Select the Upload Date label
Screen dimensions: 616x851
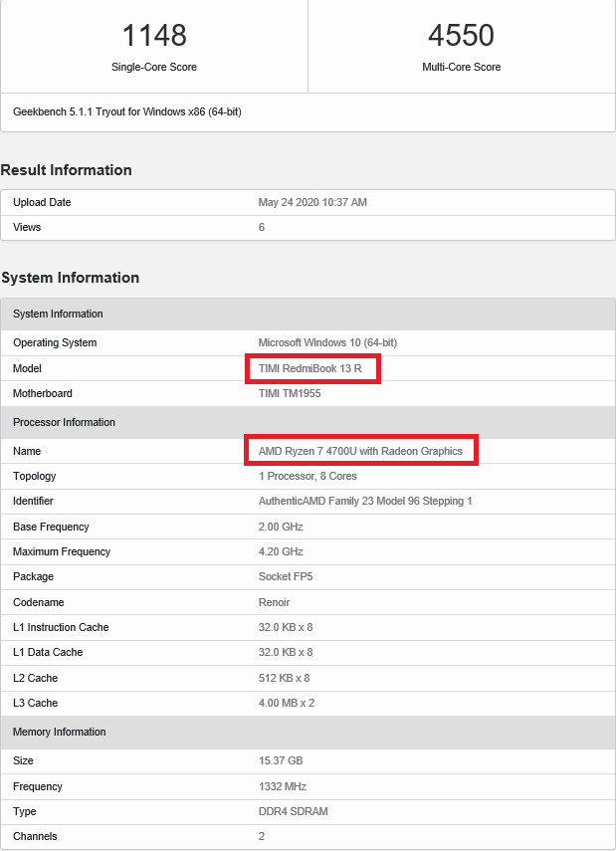tap(42, 202)
